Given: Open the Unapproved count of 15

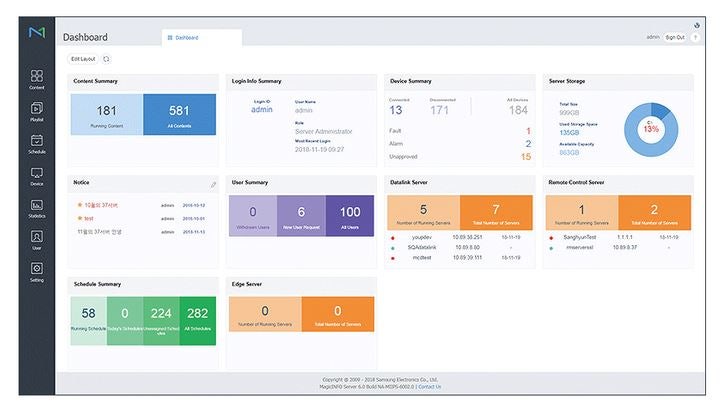Looking at the screenshot, I should click(526, 157).
